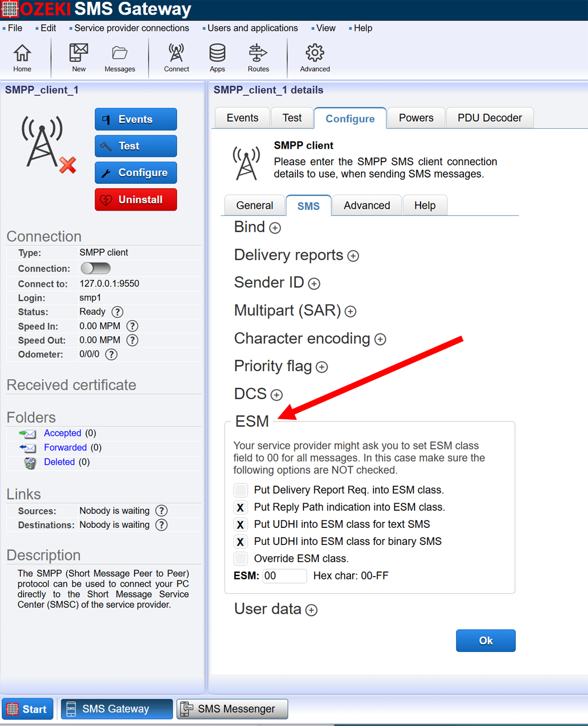Screen dimensions: 588x726
Task: Click the red Uninstall button
Action: [x=136, y=200]
